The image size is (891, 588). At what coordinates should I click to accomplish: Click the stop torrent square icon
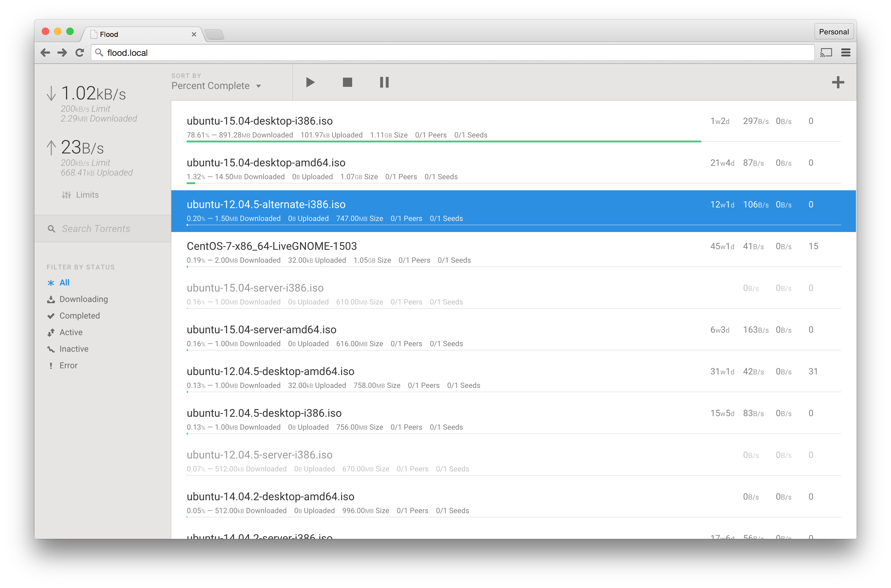click(x=347, y=82)
